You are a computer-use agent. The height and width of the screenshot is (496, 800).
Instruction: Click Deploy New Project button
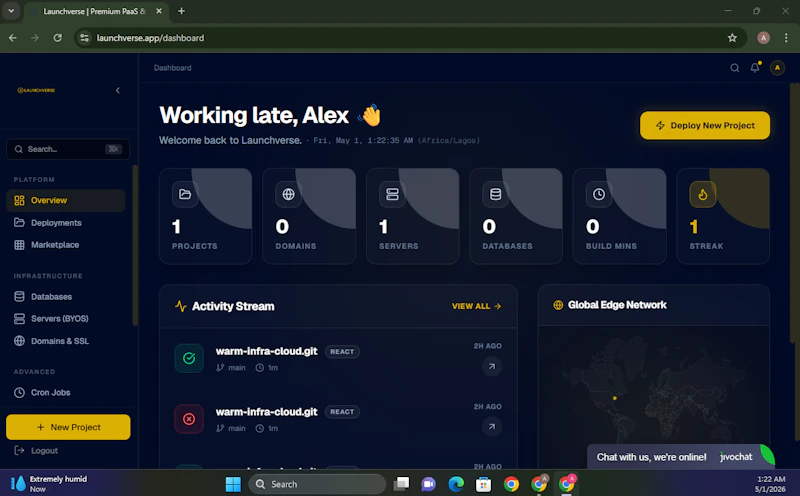click(x=705, y=126)
